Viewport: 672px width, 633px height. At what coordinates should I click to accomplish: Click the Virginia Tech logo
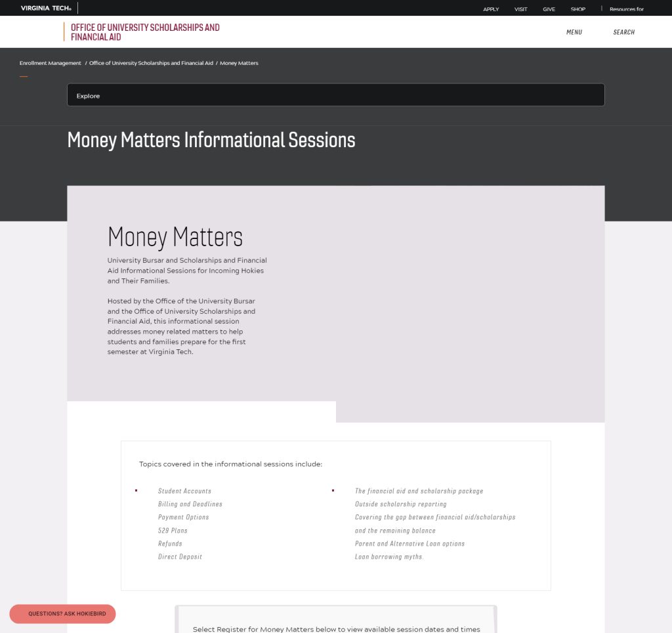click(x=47, y=8)
